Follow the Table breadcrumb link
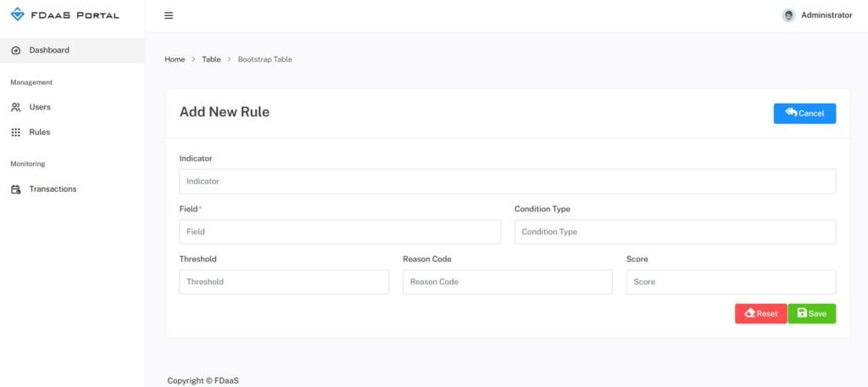This screenshot has height=387, width=868. click(211, 59)
